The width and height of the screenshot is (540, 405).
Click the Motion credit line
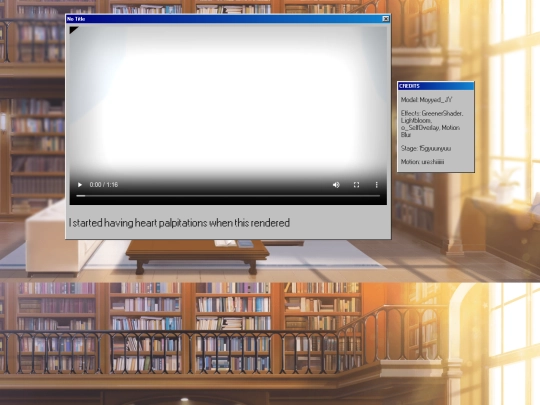click(x=422, y=162)
